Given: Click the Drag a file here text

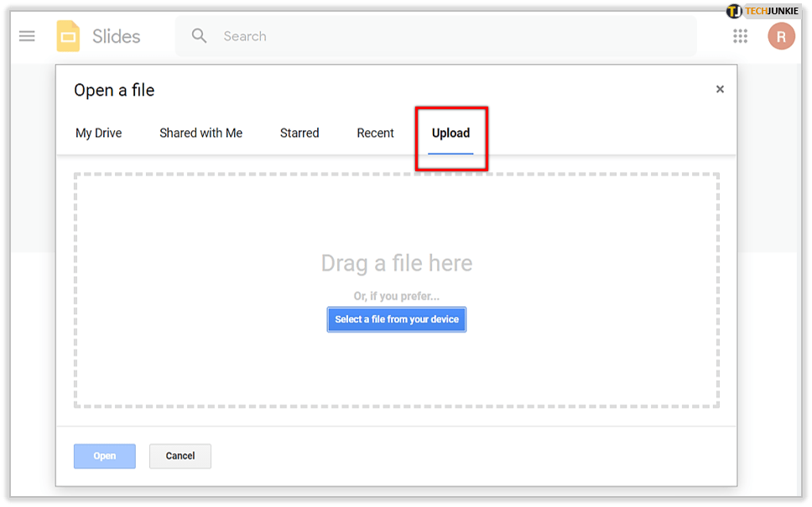Looking at the screenshot, I should click(x=397, y=264).
